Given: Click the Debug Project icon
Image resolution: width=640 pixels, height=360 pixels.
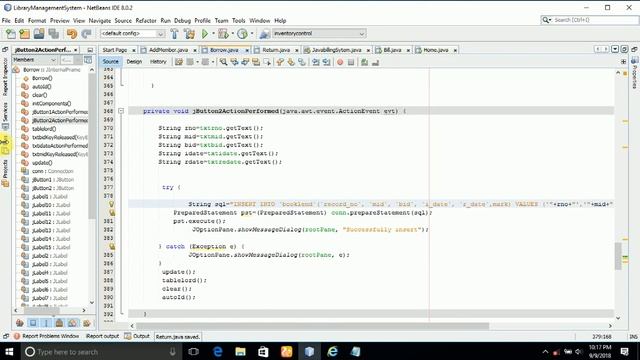Looking at the screenshot, I should (x=223, y=33).
